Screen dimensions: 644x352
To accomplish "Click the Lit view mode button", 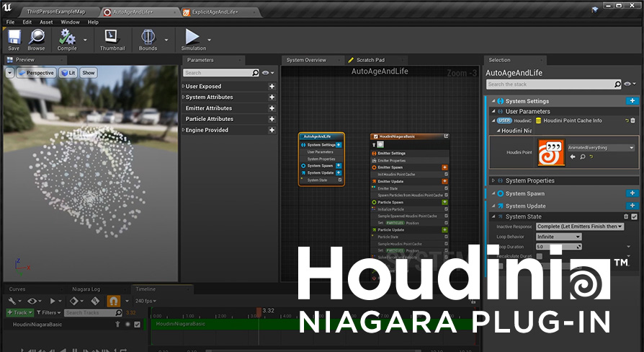I will [x=68, y=73].
